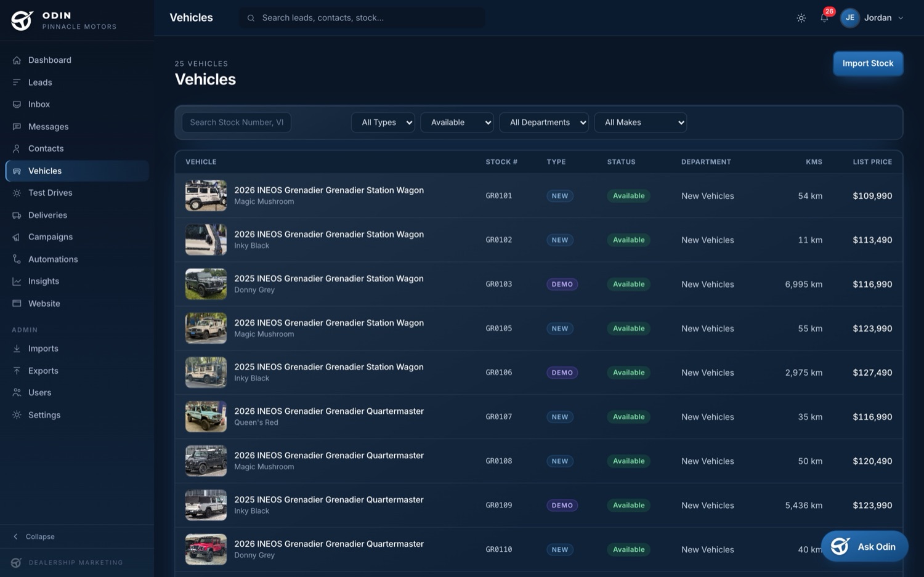The image size is (924, 577).
Task: Click stock number GR0102
Action: tap(499, 240)
